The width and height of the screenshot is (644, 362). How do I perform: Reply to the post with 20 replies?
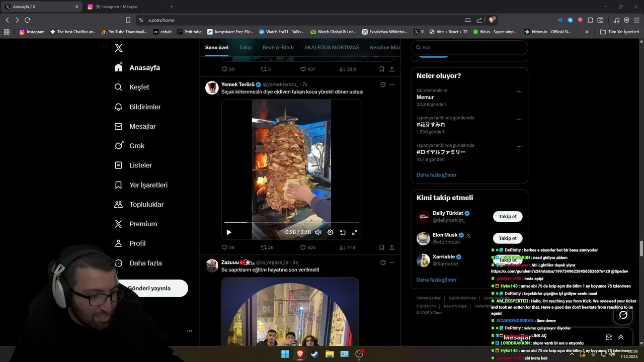(x=228, y=69)
